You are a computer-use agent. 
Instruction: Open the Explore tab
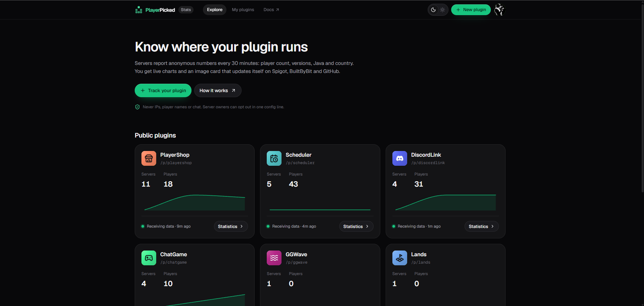(215, 10)
